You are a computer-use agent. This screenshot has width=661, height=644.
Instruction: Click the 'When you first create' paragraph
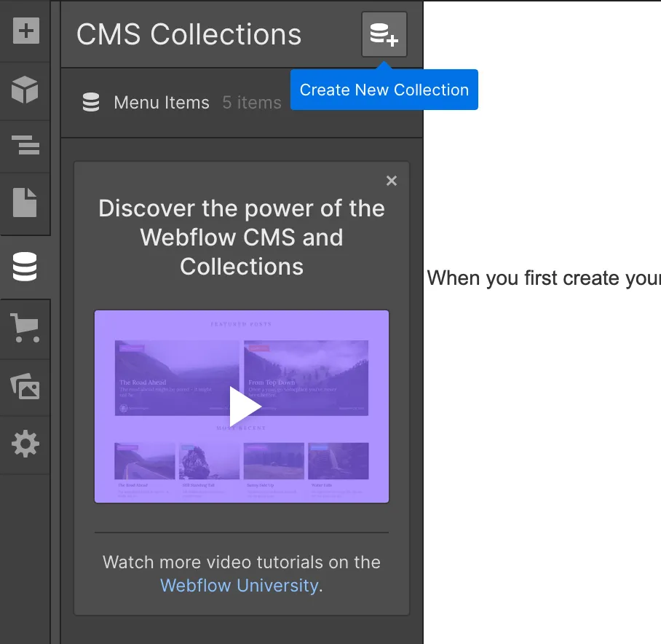(544, 278)
